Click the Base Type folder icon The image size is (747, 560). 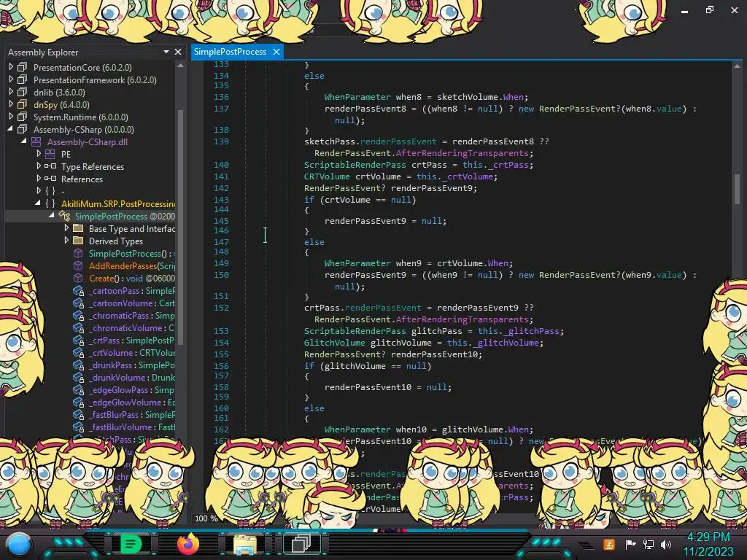point(78,228)
